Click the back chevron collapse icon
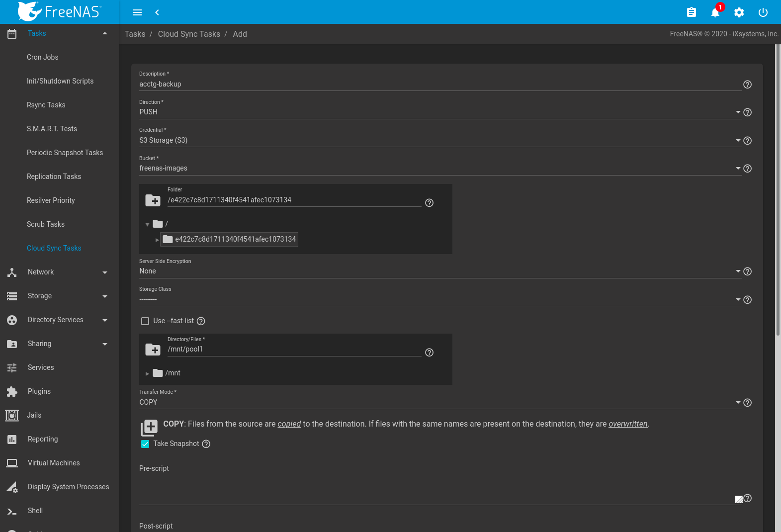 tap(157, 12)
